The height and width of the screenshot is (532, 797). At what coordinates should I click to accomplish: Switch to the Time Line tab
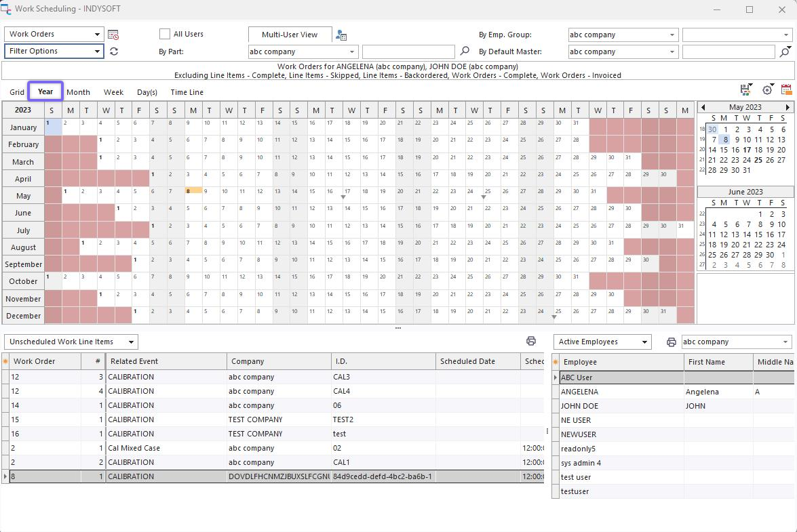(x=187, y=92)
